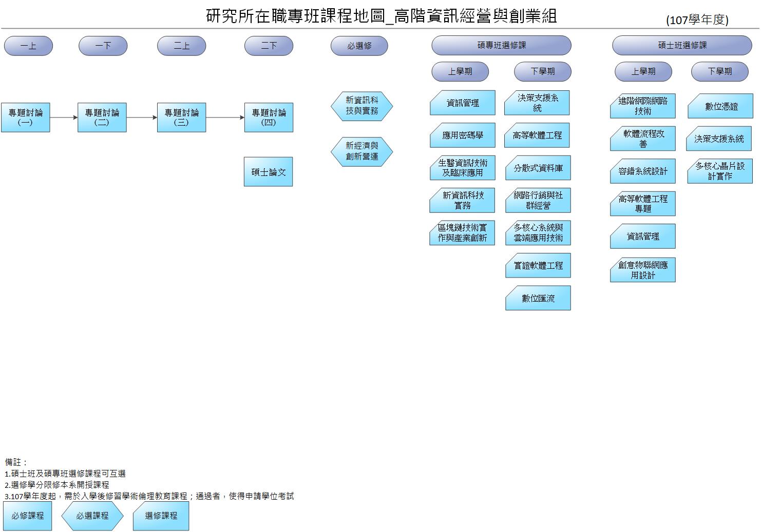The height and width of the screenshot is (532, 761).
Task: Click the 碩專班選修課 header
Action: [x=501, y=46]
